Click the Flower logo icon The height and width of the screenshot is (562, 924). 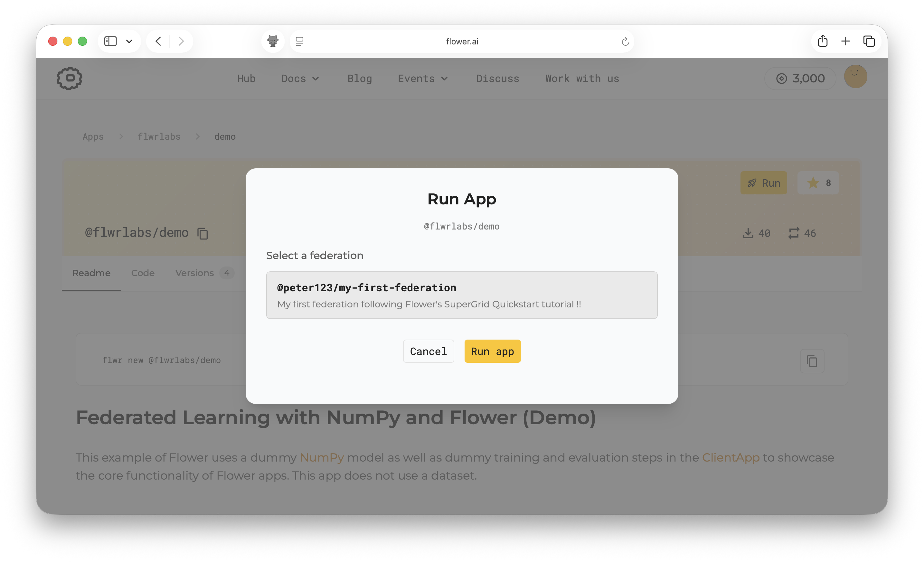click(x=69, y=78)
